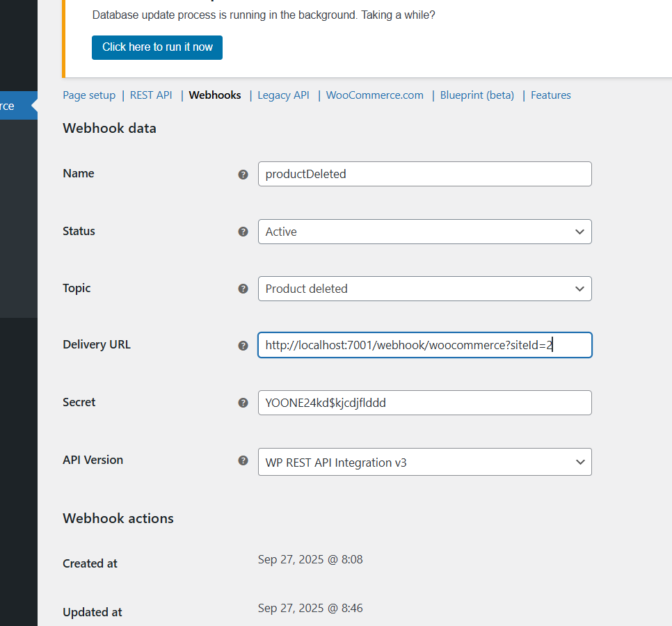Select the Webhooks tab
Image resolution: width=672 pixels, height=626 pixels.
point(215,95)
